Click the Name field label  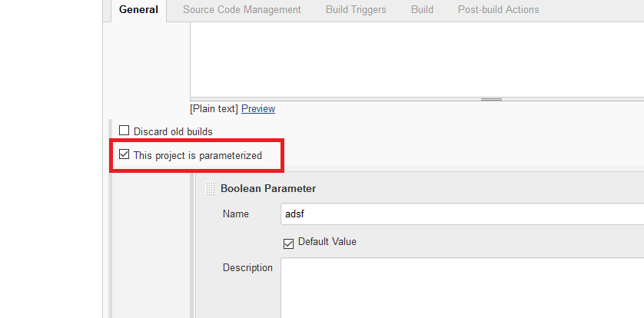coord(236,214)
